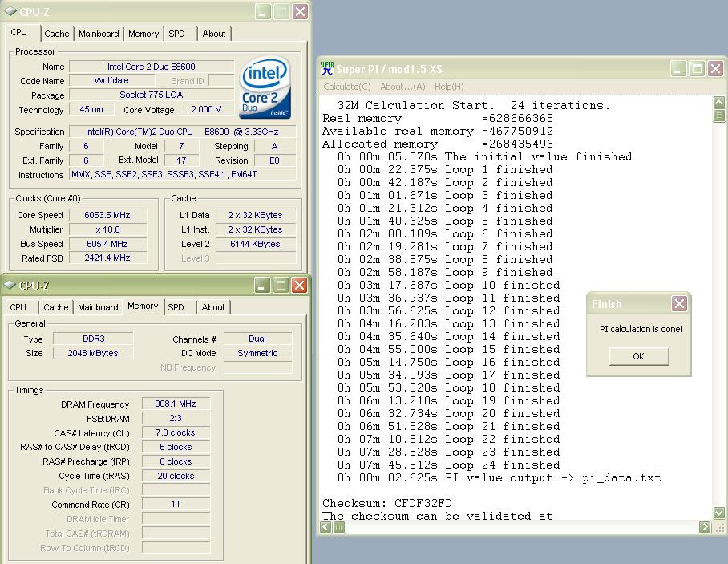Click the memory Size value '2048 MBytes'
Image resolution: width=728 pixels, height=564 pixels.
tap(93, 353)
